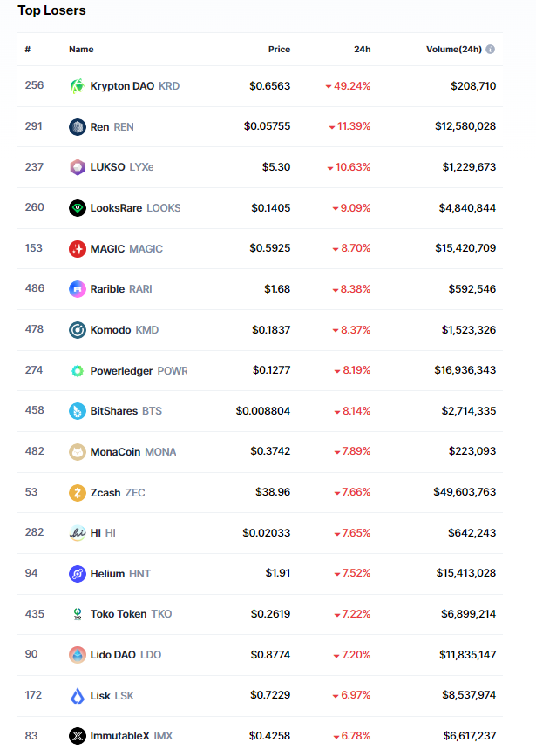This screenshot has width=536, height=756.
Task: Click the MAGIC red coin icon
Action: (78, 249)
